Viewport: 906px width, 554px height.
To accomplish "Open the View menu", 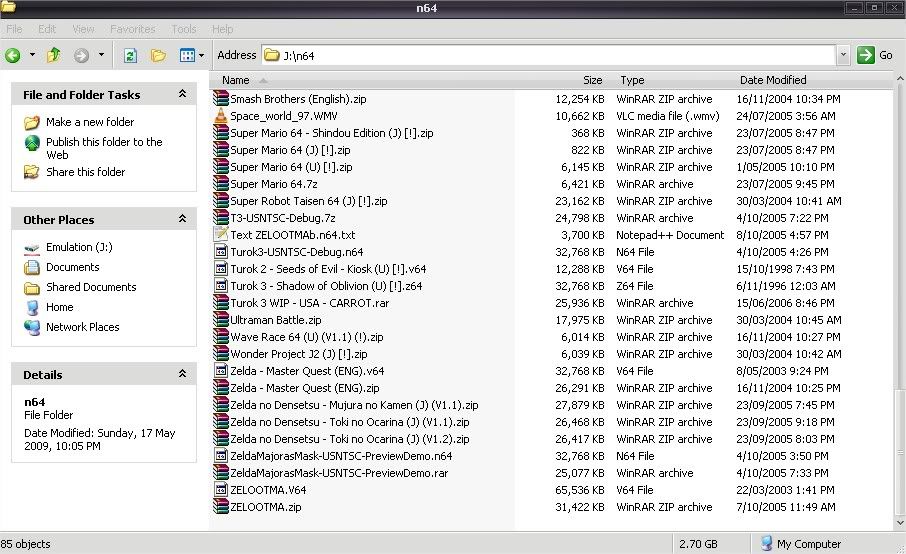I will point(83,29).
